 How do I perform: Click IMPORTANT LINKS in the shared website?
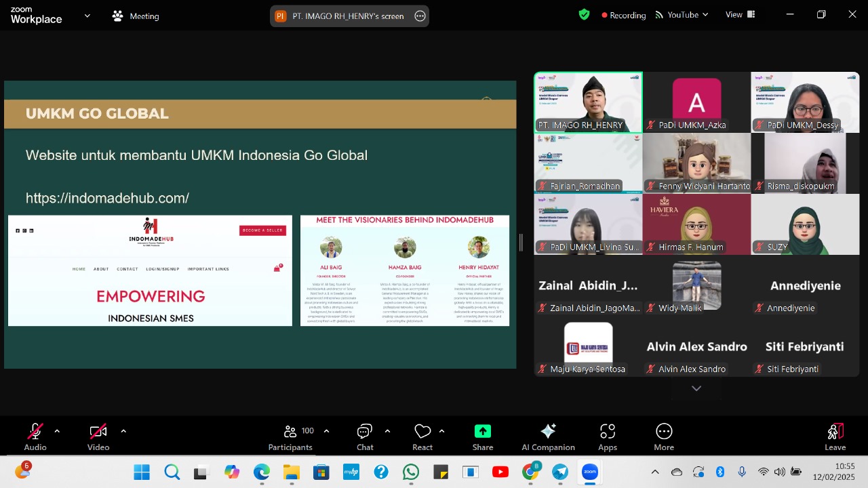click(x=208, y=269)
